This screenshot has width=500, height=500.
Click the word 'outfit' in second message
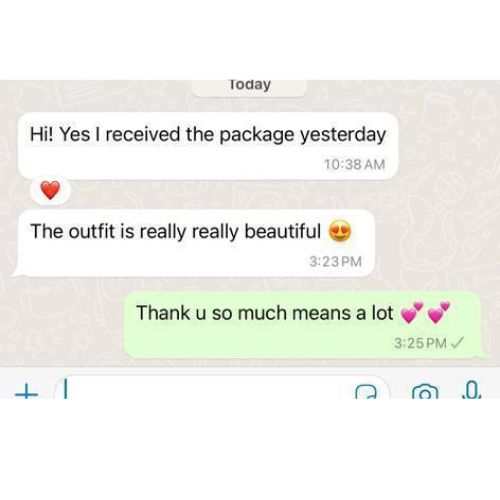pyautogui.click(x=92, y=231)
